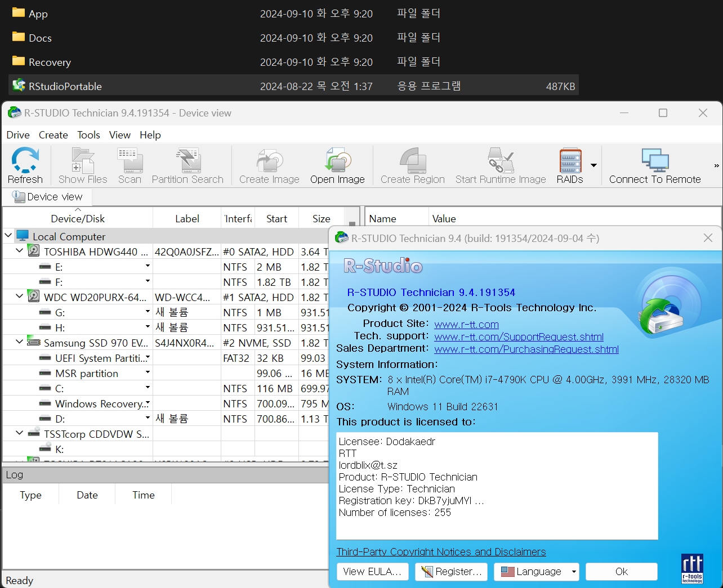This screenshot has width=723, height=588.
Task: Show more toolbar items via overflow chevron
Action: pyautogui.click(x=716, y=165)
